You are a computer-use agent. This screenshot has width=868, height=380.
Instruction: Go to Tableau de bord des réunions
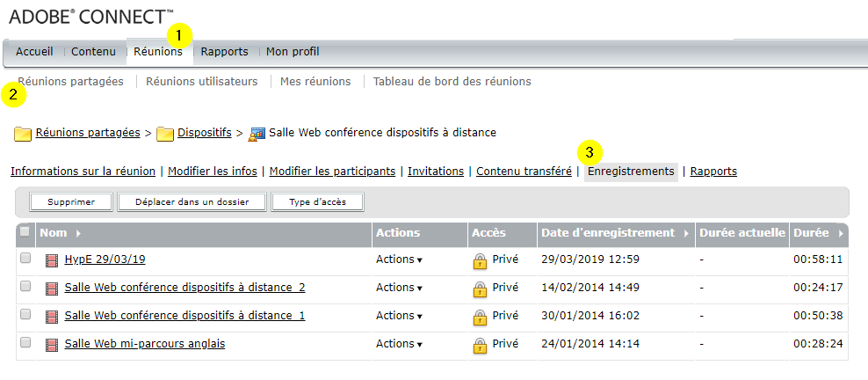(x=452, y=82)
